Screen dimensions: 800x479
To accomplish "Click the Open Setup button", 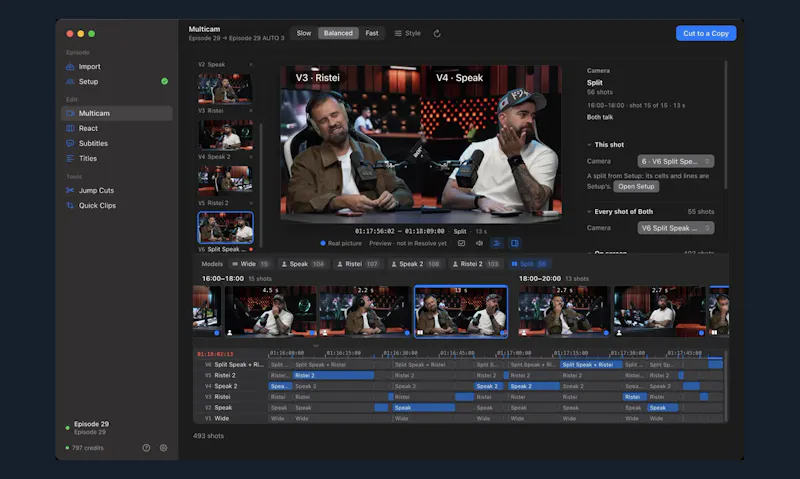I will 636,186.
